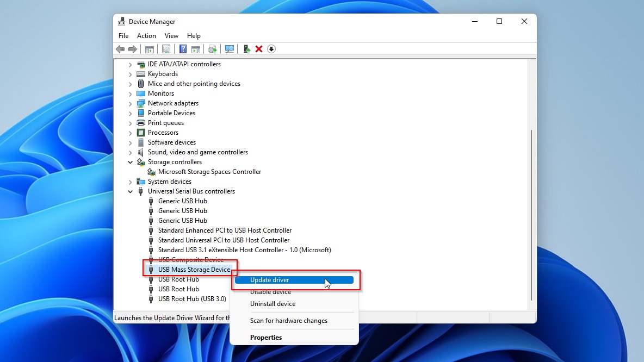Open Properties from the context menu
Image resolution: width=644 pixels, height=362 pixels.
pos(266,337)
